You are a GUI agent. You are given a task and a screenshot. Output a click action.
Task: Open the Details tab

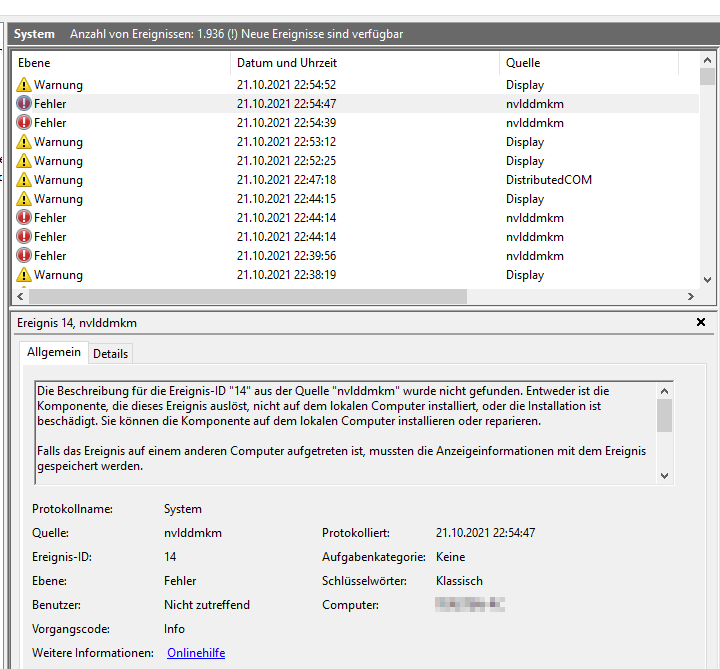click(110, 354)
